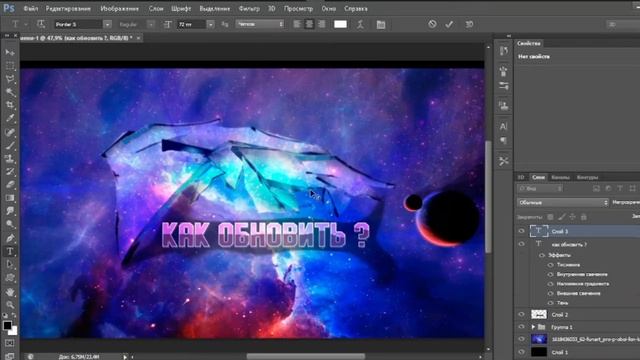Center the text alignment
Screen dimensions: 640x360
(309, 24)
